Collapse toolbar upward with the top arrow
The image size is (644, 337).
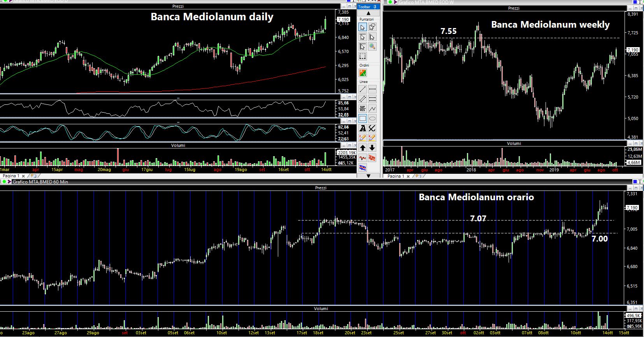coord(368,13)
